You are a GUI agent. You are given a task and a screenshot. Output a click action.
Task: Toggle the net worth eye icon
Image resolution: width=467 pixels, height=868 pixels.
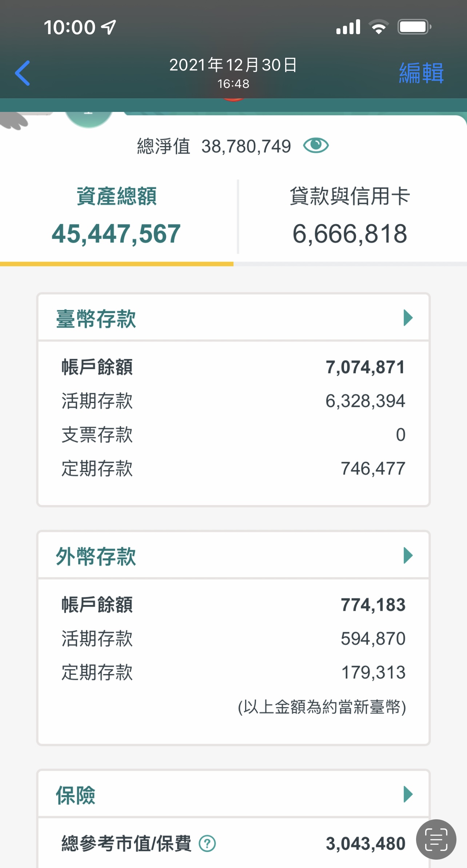(316, 146)
